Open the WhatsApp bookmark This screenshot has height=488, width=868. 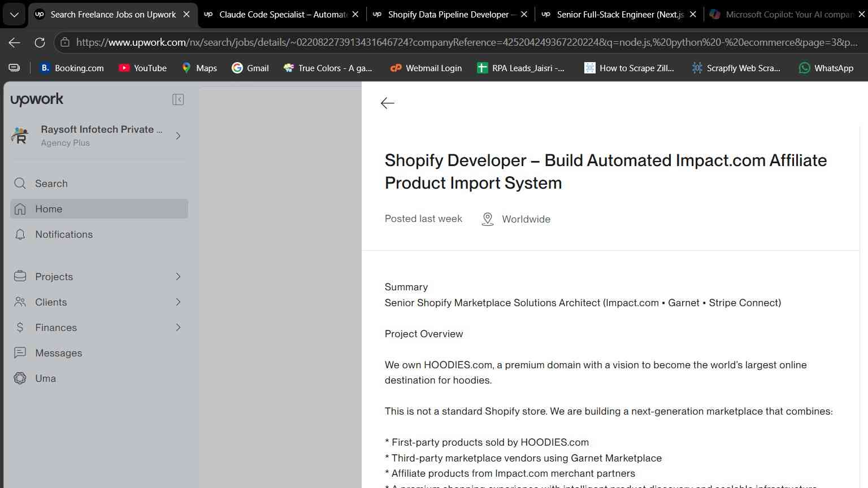click(x=826, y=68)
